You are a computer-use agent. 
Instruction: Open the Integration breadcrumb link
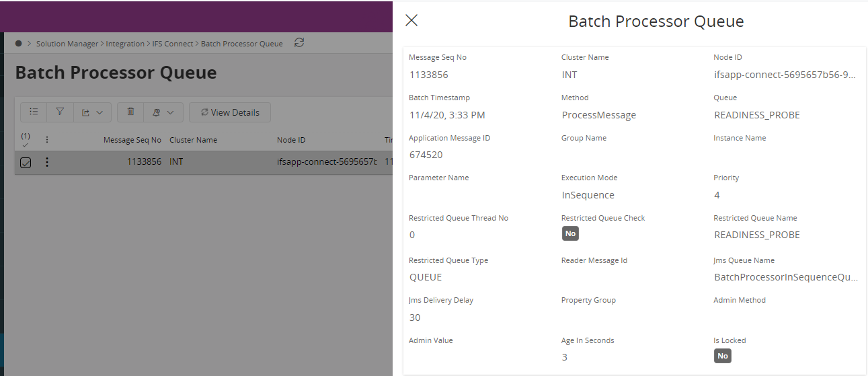click(x=125, y=44)
